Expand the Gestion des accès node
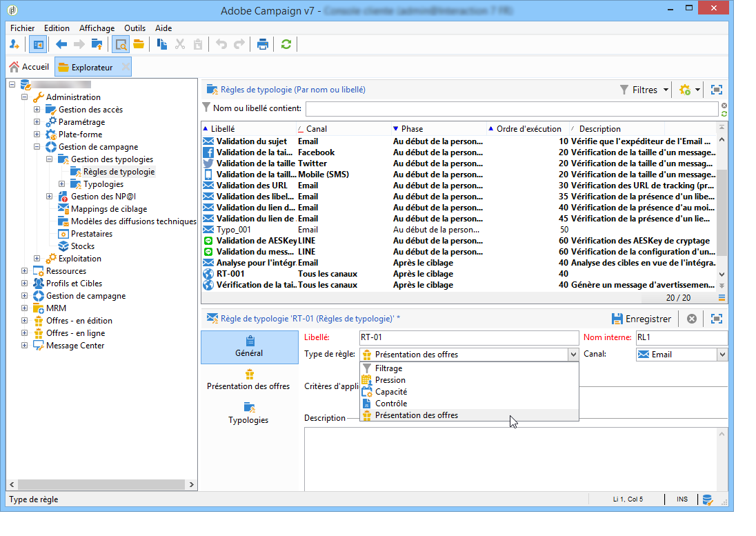Viewport: 756px width, 536px height. pos(37,110)
